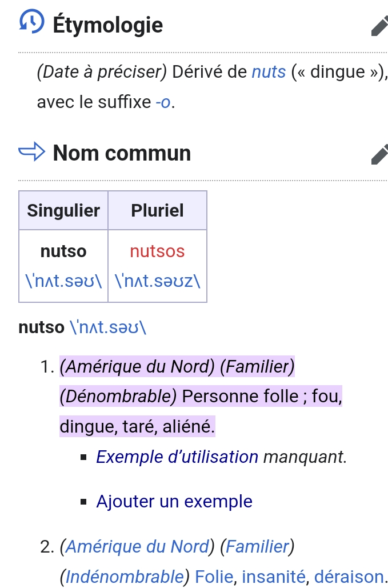This screenshot has height=588, width=388.
Task: Click the singular pronunciation in the table
Action: coord(63,281)
